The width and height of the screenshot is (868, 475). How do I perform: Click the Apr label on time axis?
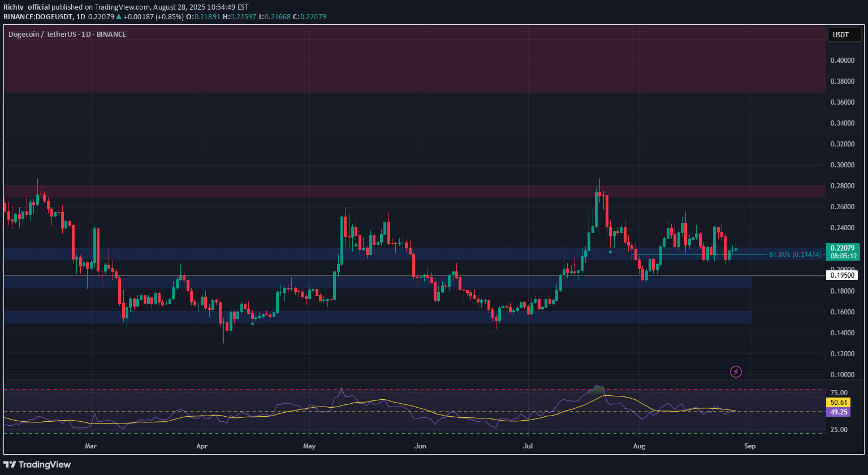click(x=202, y=446)
